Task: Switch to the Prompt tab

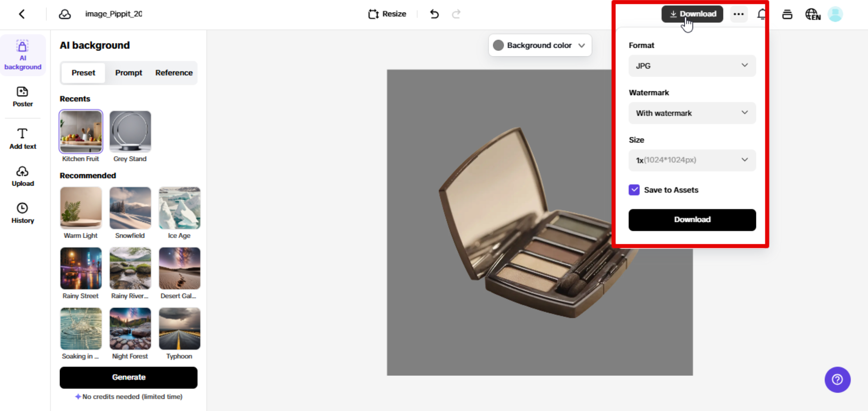Action: (128, 73)
